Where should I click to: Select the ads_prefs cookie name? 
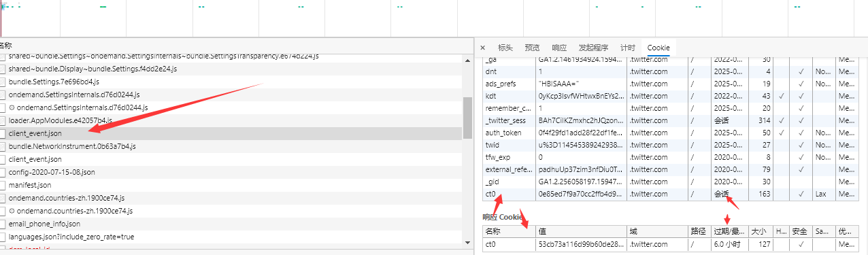tap(500, 84)
